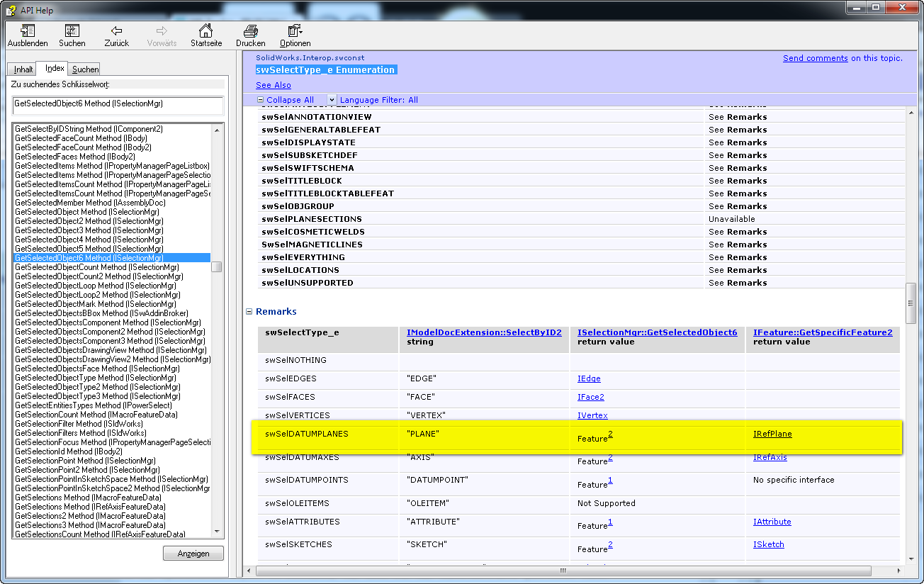The height and width of the screenshot is (584, 924).
Task: Switch to the Suchen tab
Action: pos(85,69)
